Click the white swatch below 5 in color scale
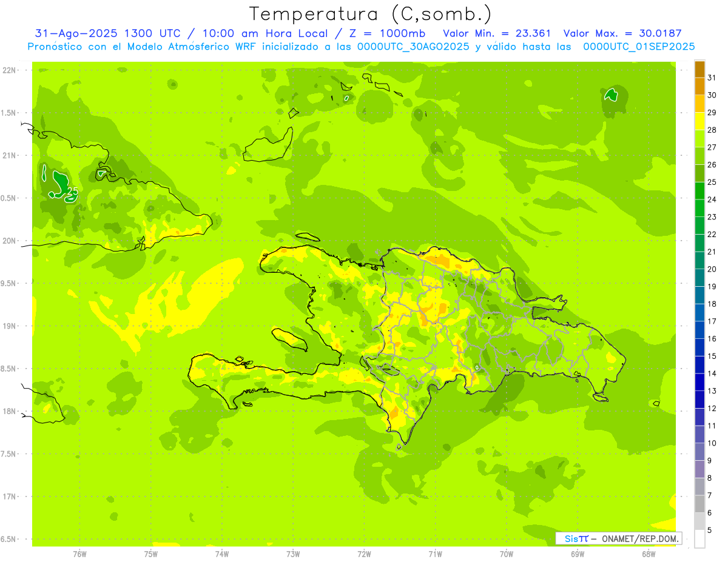 [699, 539]
